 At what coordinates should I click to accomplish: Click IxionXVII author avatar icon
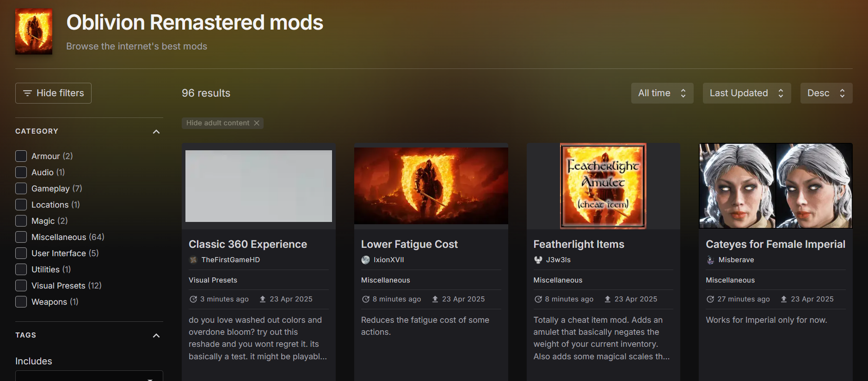pos(366,260)
